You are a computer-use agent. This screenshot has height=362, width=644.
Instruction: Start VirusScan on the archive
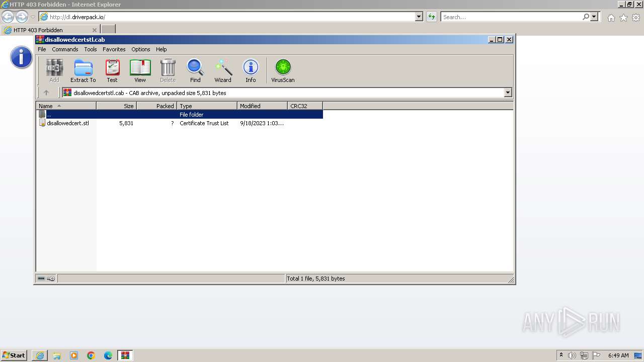283,70
